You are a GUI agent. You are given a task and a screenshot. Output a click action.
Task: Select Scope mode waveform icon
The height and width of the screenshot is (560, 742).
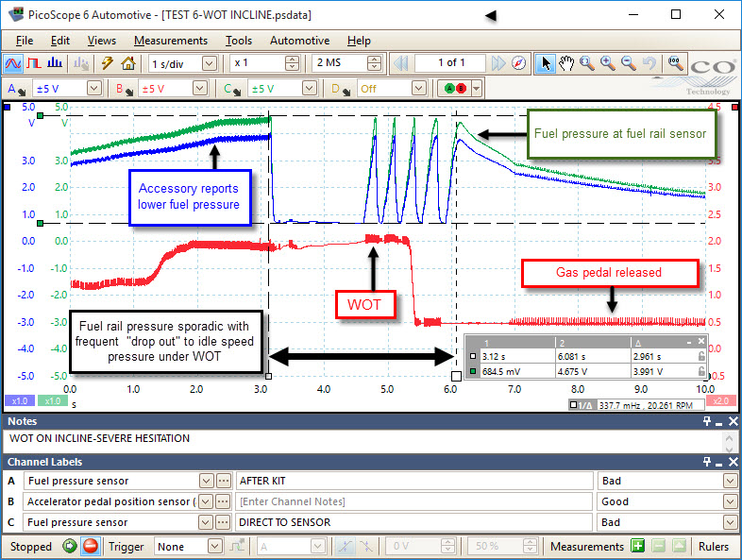pyautogui.click(x=13, y=63)
